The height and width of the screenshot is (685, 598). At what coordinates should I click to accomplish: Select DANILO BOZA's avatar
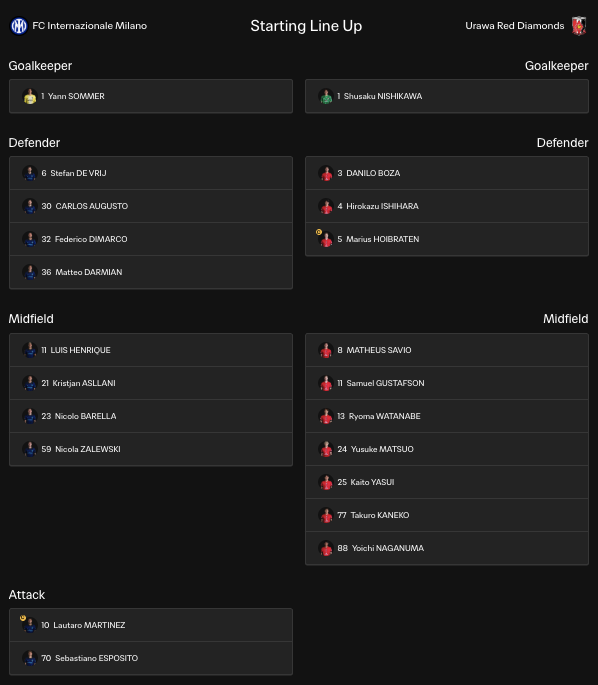coord(326,173)
